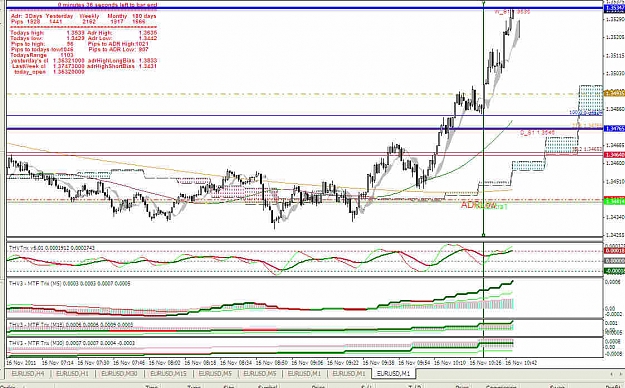Click the '16 Nov 10:42' time axis label
This screenshot has height=388, width=625.
tap(521, 363)
